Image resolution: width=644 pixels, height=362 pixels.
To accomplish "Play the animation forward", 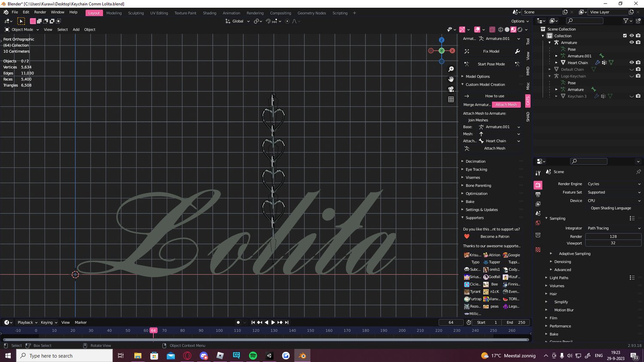I will coord(273,322).
